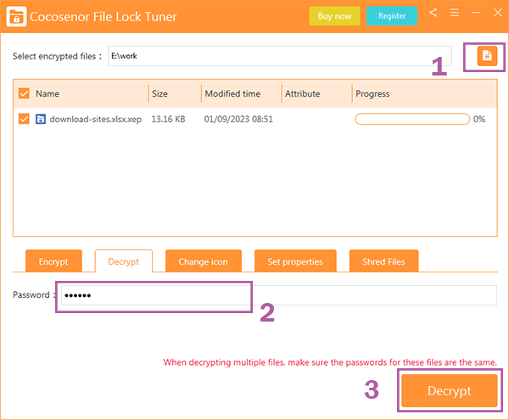Minimize the File Lock Tuner window

click(476, 13)
